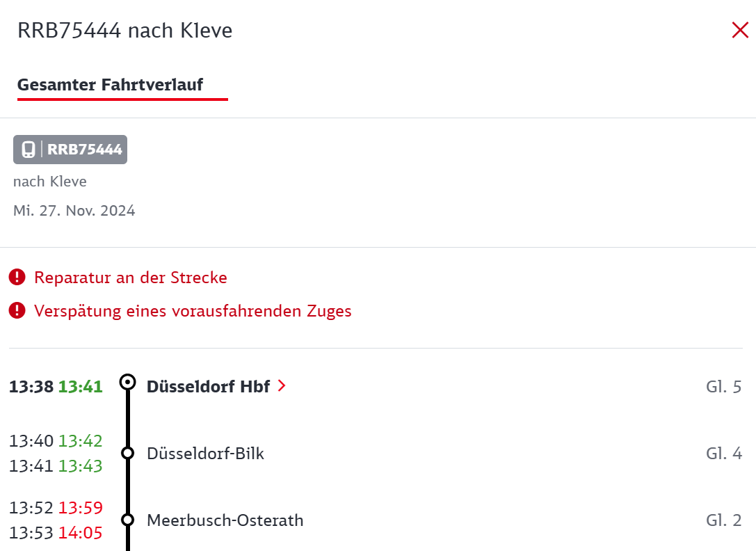Click the Meerbusch-Osterath stop marker
This screenshot has width=756, height=551.
point(128,520)
